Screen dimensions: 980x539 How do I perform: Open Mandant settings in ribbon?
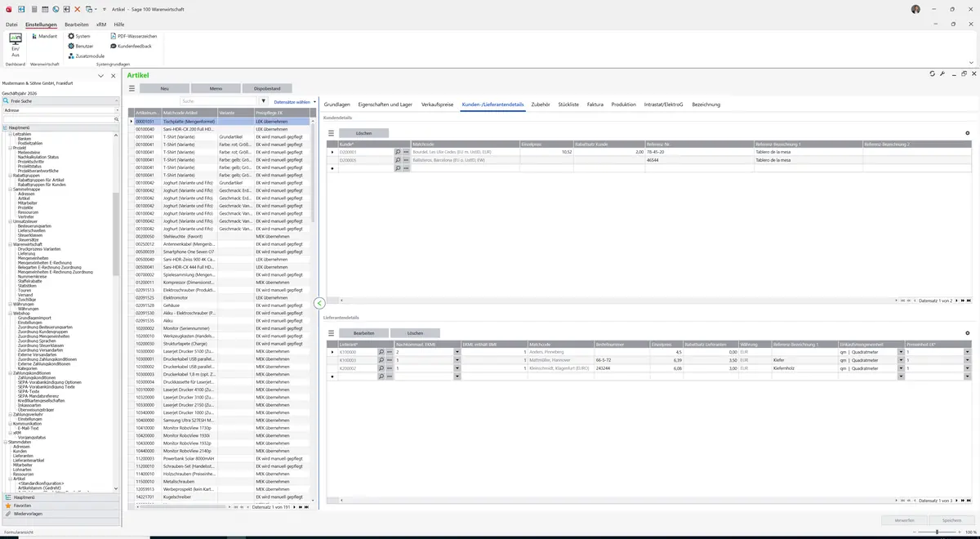point(43,36)
